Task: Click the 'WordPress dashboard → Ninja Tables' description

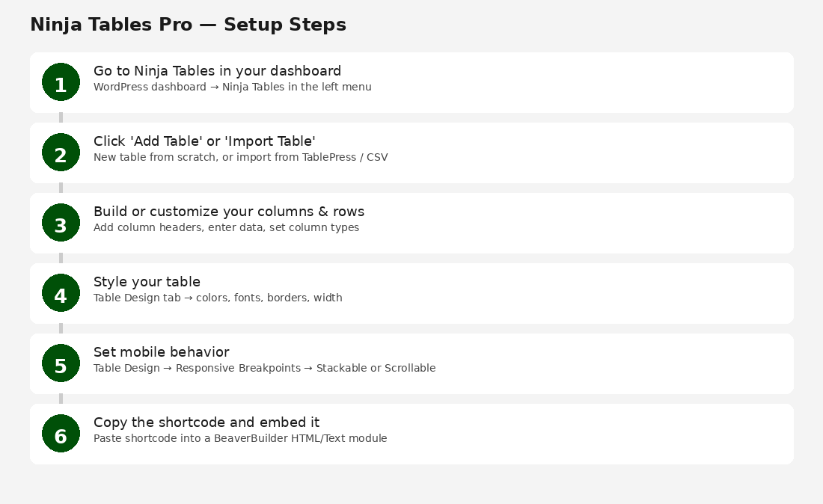Action: 232,87
